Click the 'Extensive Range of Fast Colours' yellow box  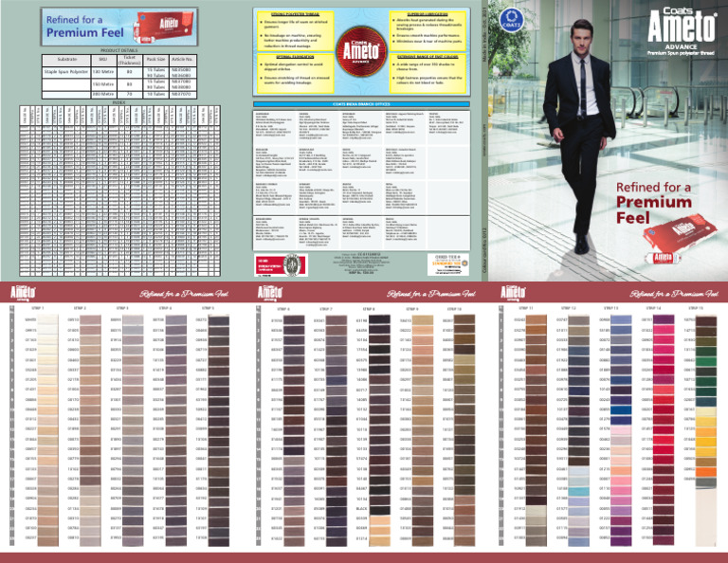tap(428, 73)
